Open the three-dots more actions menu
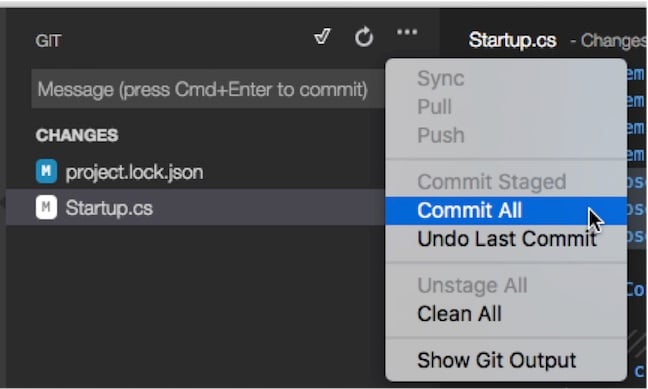The width and height of the screenshot is (648, 389). point(407,32)
